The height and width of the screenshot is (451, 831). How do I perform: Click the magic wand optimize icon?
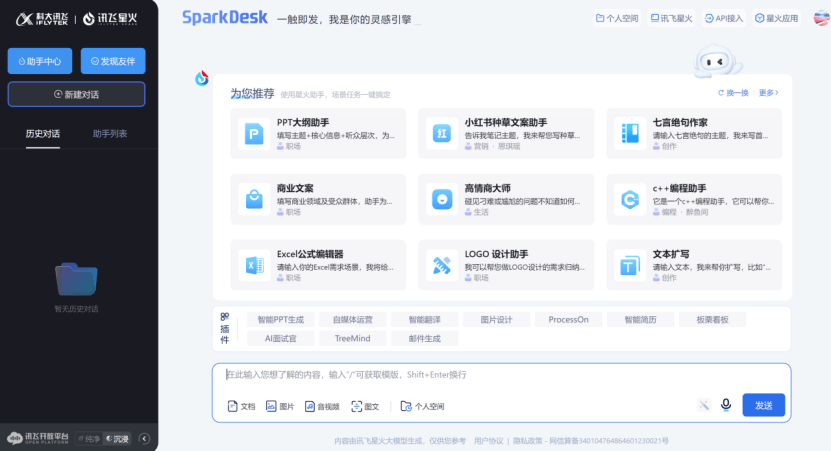click(x=704, y=405)
